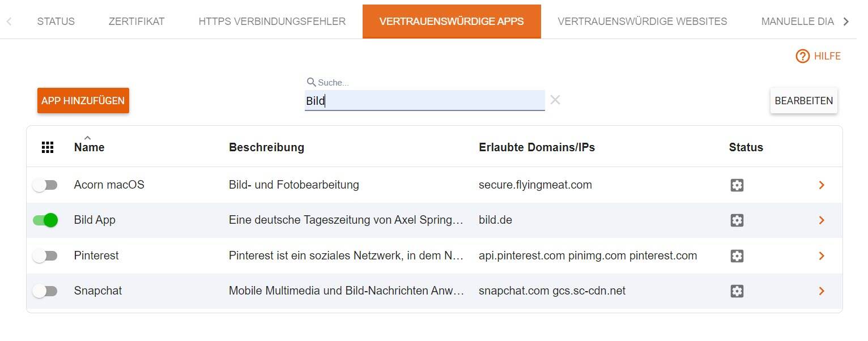Screen dimensions: 868x341
Task: Sort the table by Name column
Action: point(89,147)
